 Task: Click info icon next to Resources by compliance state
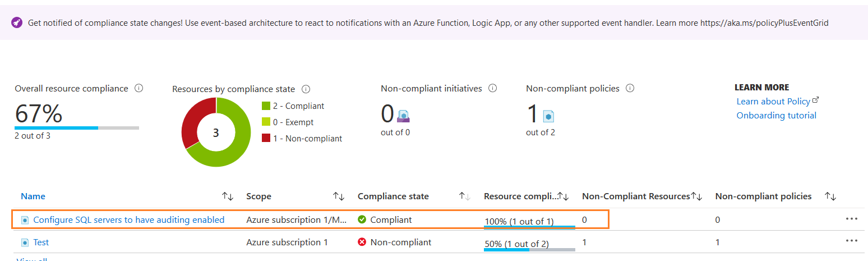[306, 89]
